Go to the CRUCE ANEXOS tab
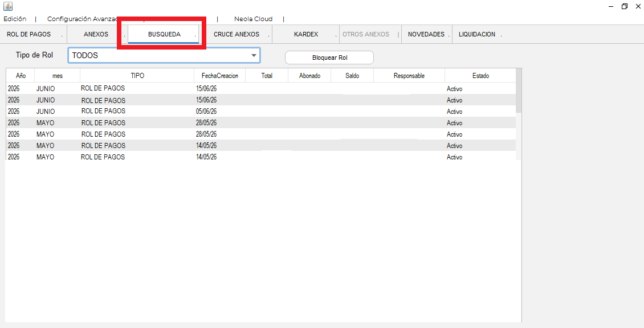The width and height of the screenshot is (644, 328). 236,34
